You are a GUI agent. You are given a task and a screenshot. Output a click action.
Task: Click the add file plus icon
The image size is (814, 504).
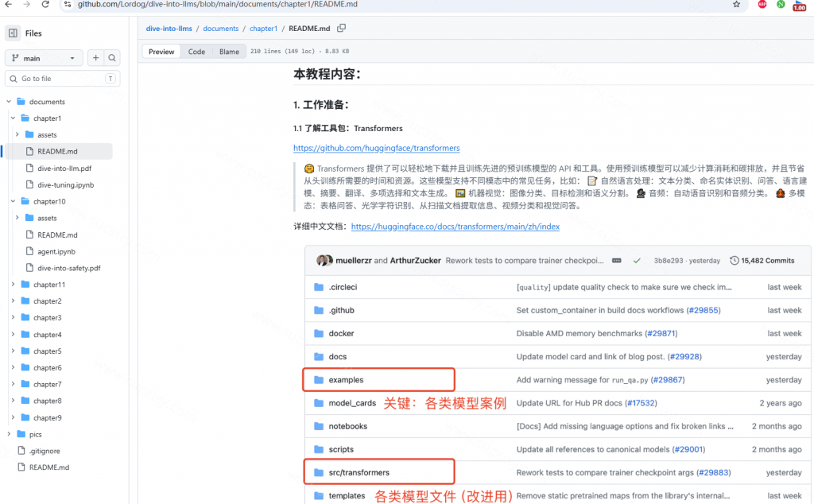tap(95, 58)
